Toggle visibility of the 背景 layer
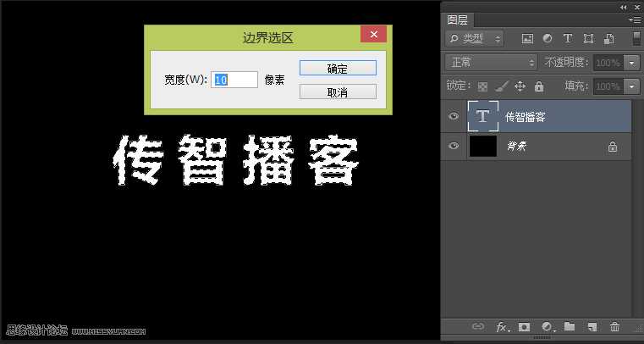The height and width of the screenshot is (344, 644). coord(454,146)
